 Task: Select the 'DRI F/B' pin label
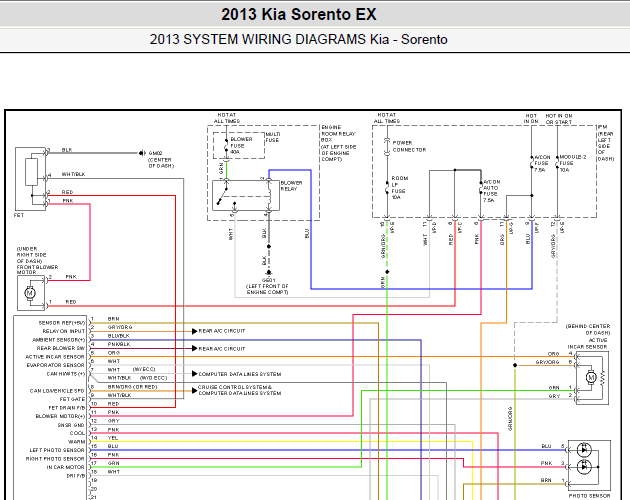[76, 476]
